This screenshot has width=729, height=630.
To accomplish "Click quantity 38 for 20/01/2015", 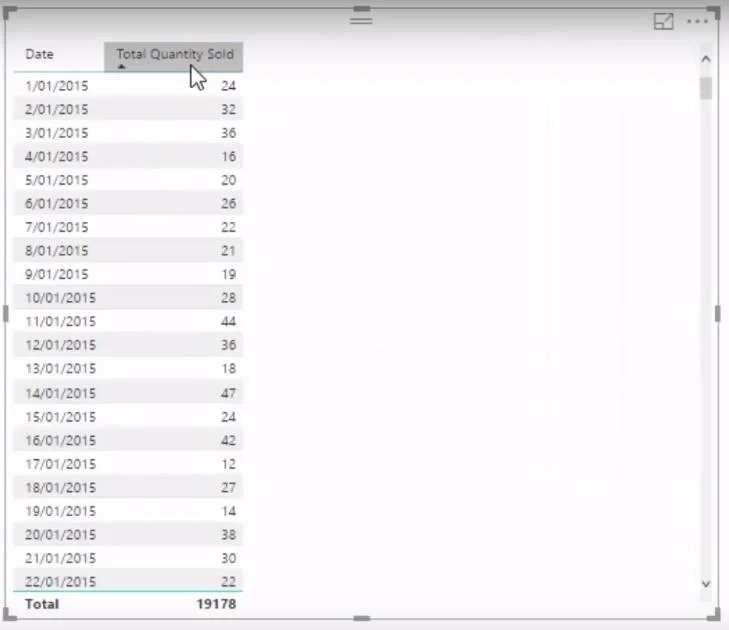I will pos(228,535).
